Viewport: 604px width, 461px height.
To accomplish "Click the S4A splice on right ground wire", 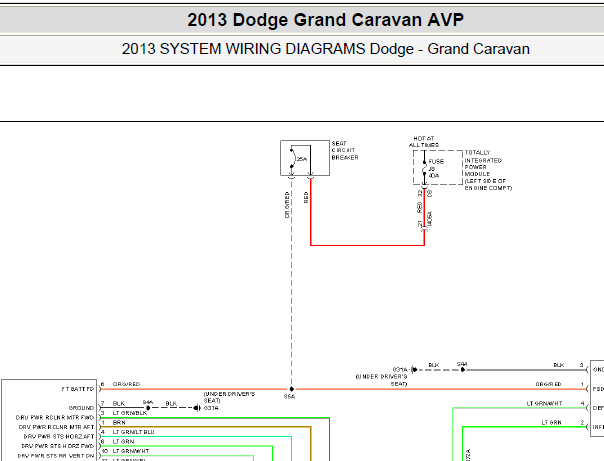I will pos(462,367).
